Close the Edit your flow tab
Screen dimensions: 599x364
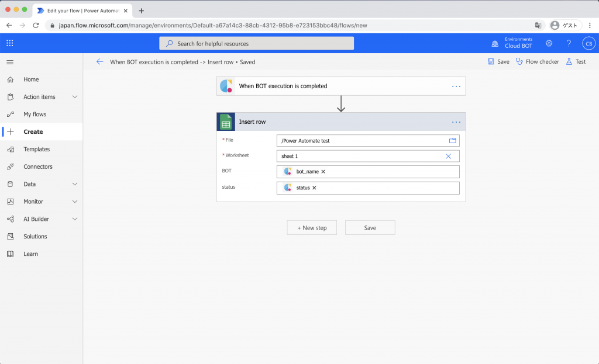tap(125, 11)
